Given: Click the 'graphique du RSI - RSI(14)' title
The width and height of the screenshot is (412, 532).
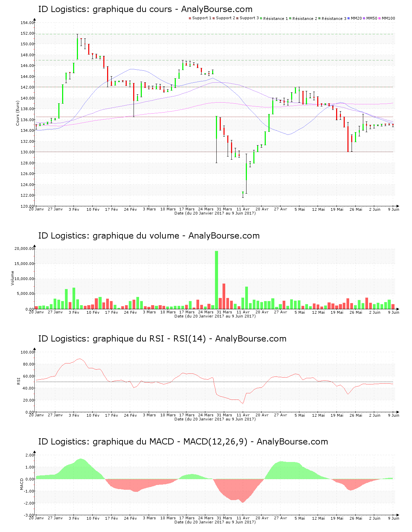Looking at the screenshot, I should pos(162,339).
